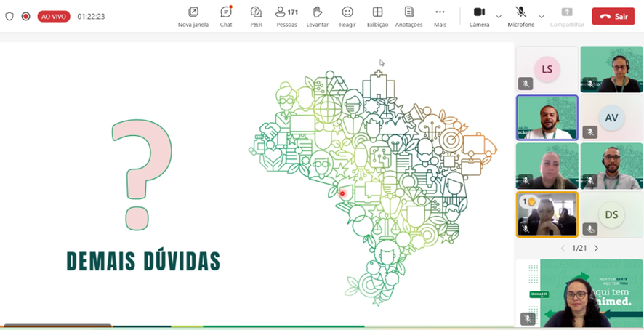644x330 pixels.
Task: Open the Chat panel
Action: coord(226,16)
